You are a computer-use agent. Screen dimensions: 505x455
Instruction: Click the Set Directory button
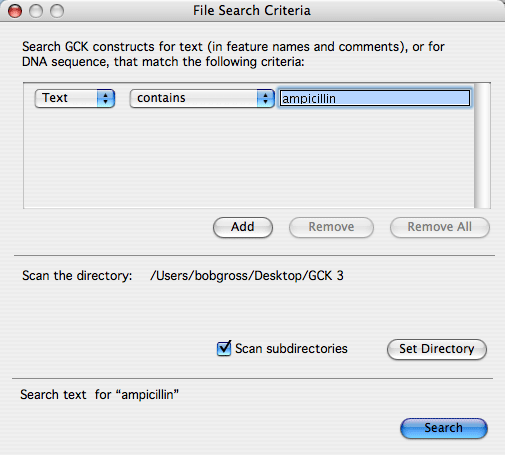pos(437,349)
